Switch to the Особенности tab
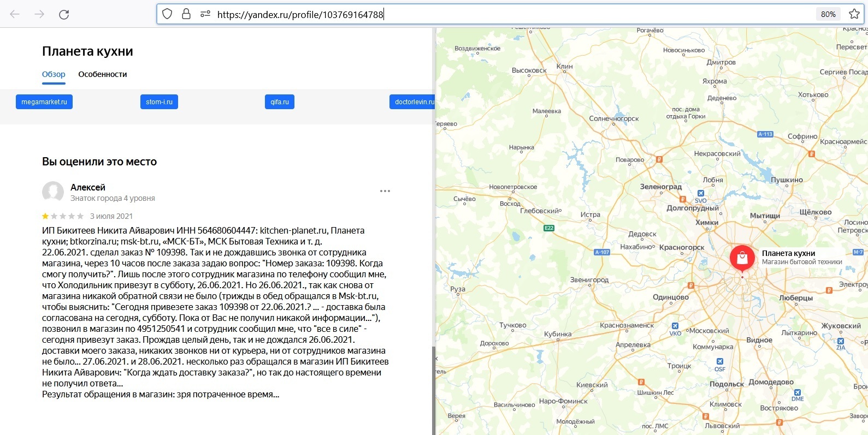Screen dimensions: 868x435 click(x=103, y=74)
